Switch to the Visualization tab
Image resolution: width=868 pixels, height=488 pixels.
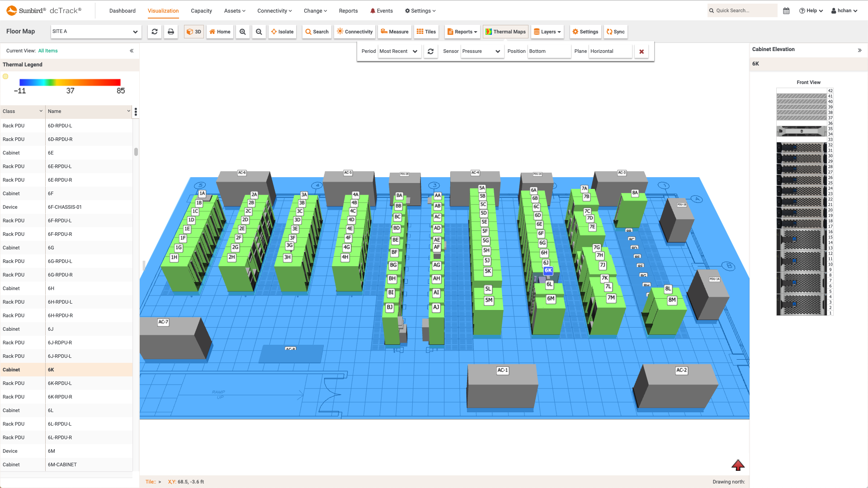163,10
